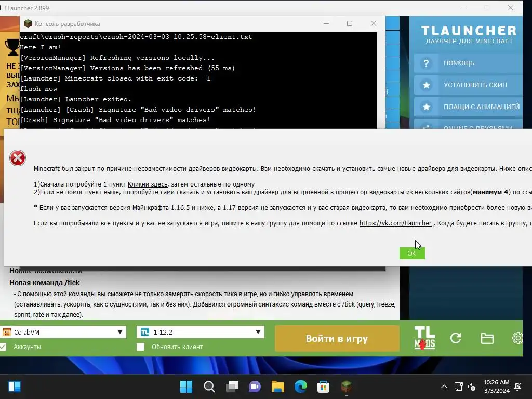Click the TLauncher logo banner
Image resolution: width=532 pixels, height=399 pixels.
[x=469, y=35]
